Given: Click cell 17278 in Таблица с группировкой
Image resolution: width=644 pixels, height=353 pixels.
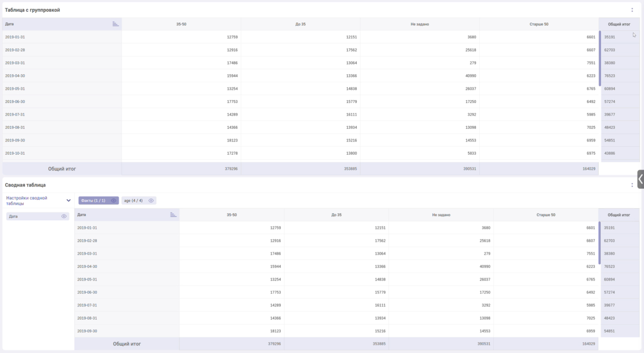Looking at the screenshot, I should click(x=181, y=153).
